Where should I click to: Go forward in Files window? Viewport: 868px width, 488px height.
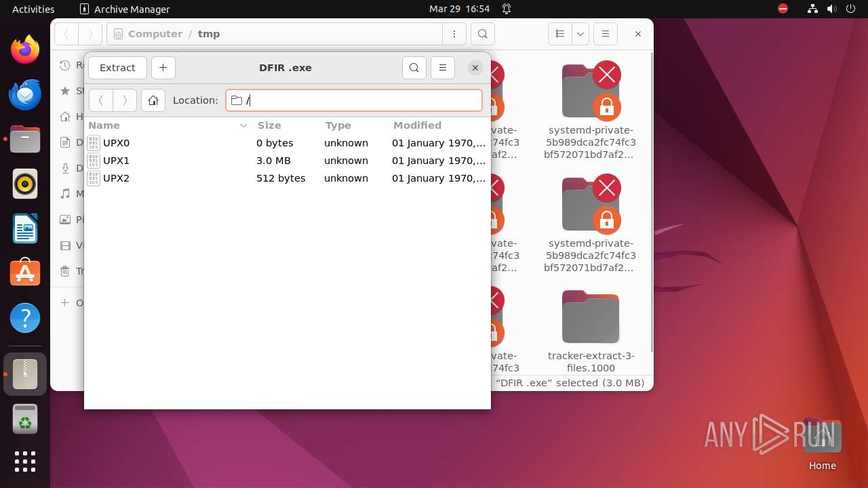click(90, 34)
